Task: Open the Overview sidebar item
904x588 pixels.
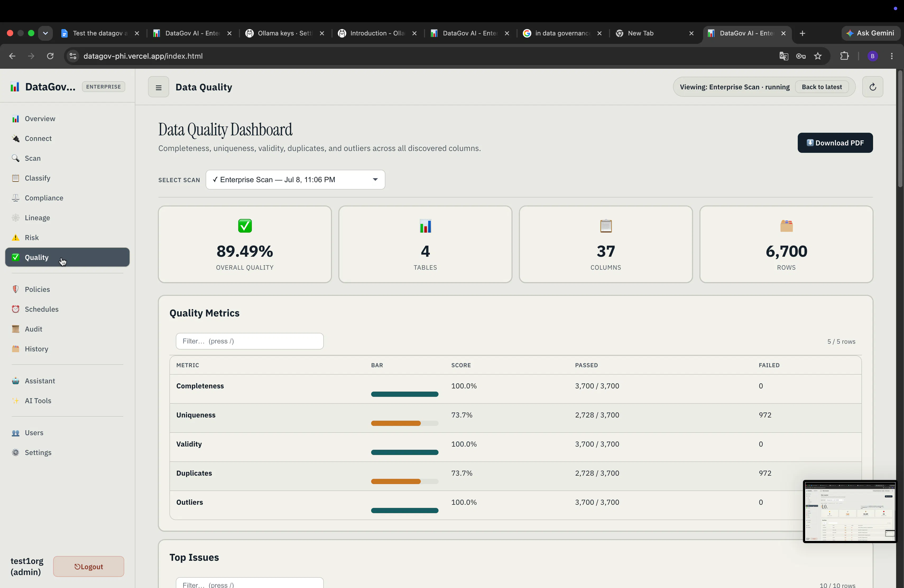Action: tap(67, 118)
